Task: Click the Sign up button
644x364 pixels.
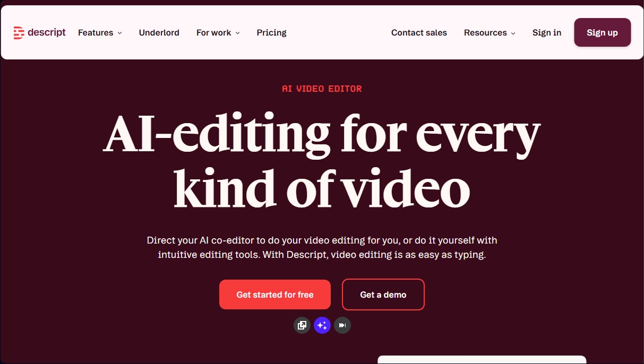Action: pyautogui.click(x=602, y=32)
